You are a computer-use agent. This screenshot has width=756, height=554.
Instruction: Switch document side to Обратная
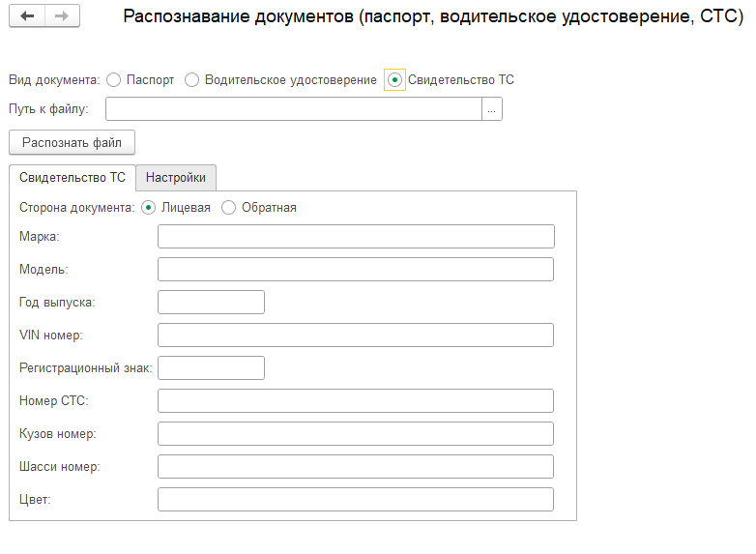pos(229,207)
